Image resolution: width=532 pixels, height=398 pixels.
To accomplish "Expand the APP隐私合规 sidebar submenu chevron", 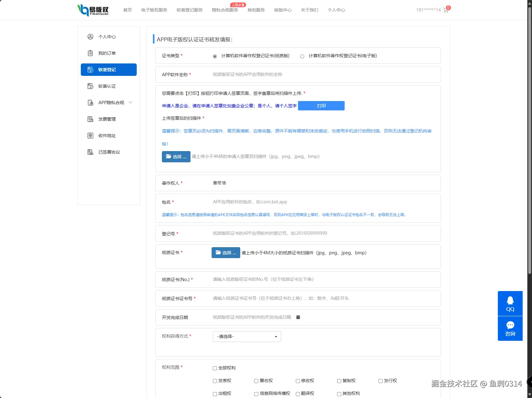I will 131,102.
